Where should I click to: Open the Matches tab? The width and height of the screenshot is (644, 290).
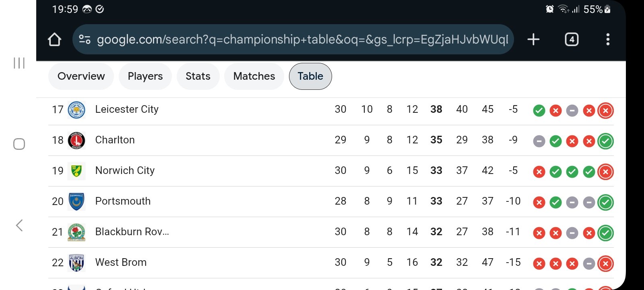coord(254,76)
